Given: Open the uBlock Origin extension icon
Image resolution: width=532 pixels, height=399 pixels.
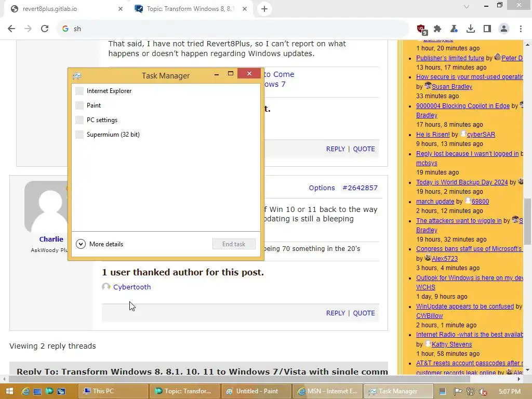Looking at the screenshot, I should tap(422, 29).
